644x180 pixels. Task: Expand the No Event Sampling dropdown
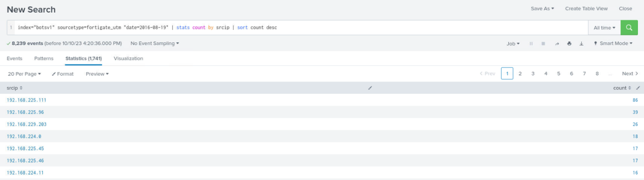[155, 43]
